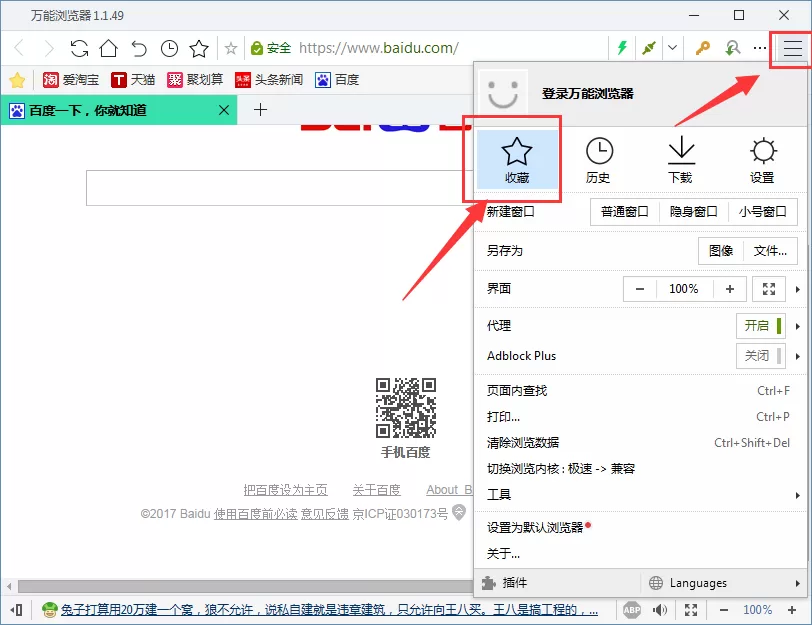
Task: Go forward with the forward arrow
Action: pos(49,48)
